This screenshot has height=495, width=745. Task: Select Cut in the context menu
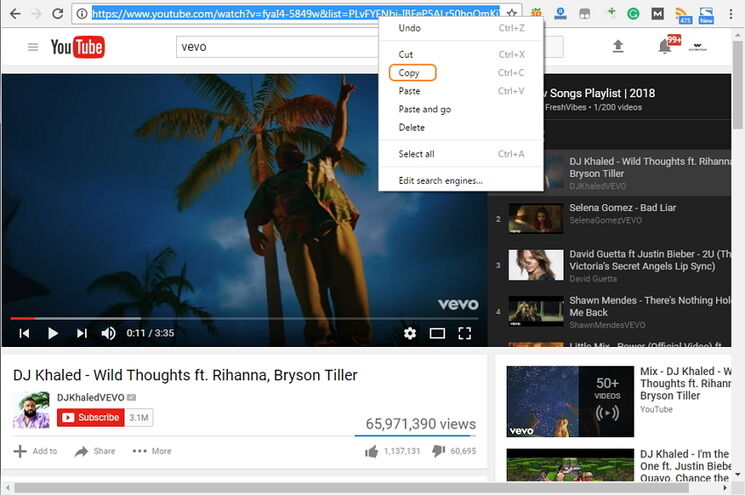point(461,55)
